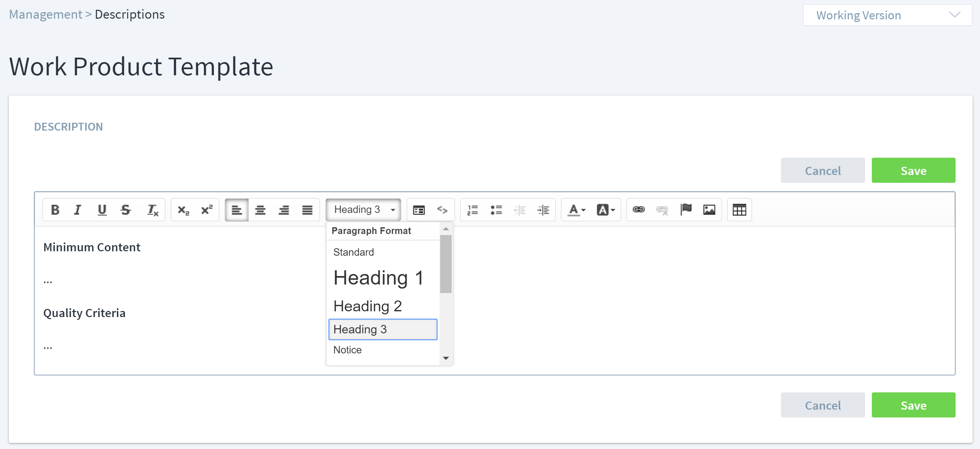Expand the Working Version dropdown
The width and height of the screenshot is (980, 449).
point(887,15)
